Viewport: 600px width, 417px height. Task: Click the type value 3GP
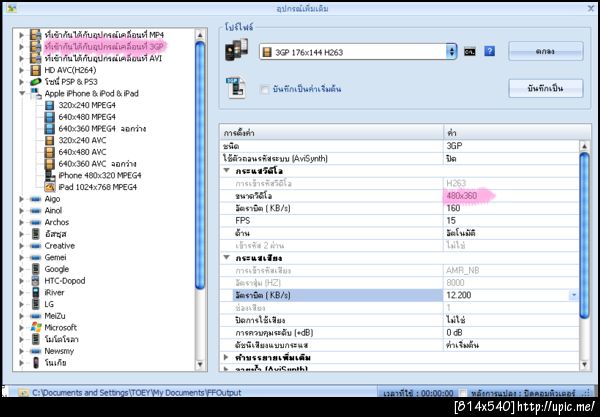tap(454, 146)
